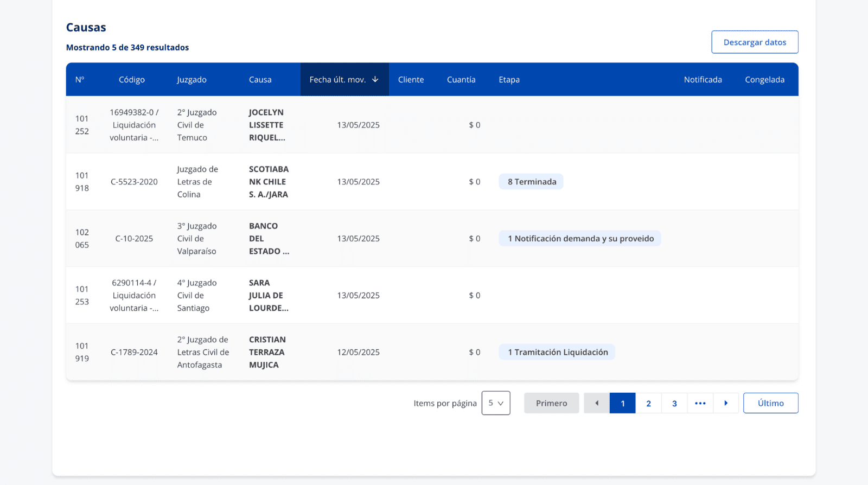
Task: Click the Primero pagination button
Action: [551, 403]
